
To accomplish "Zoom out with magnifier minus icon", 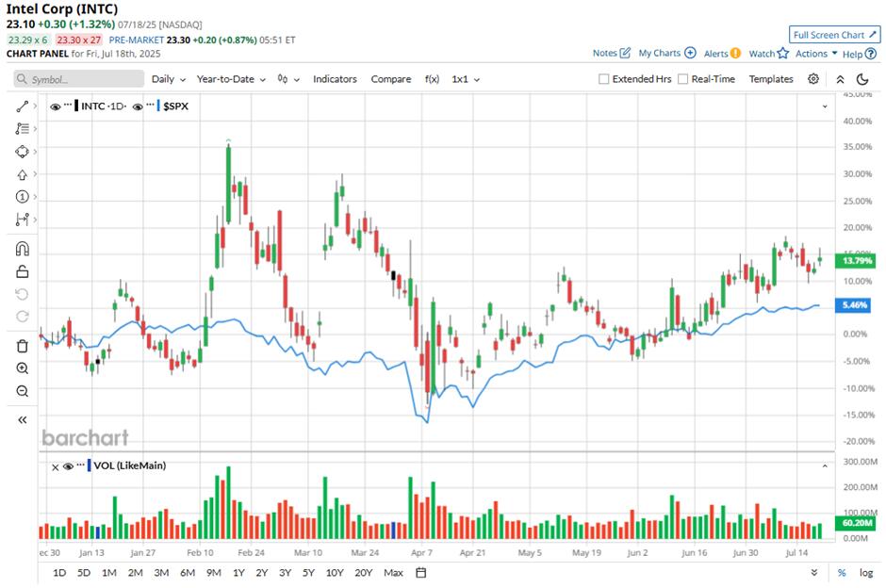I will (22, 391).
